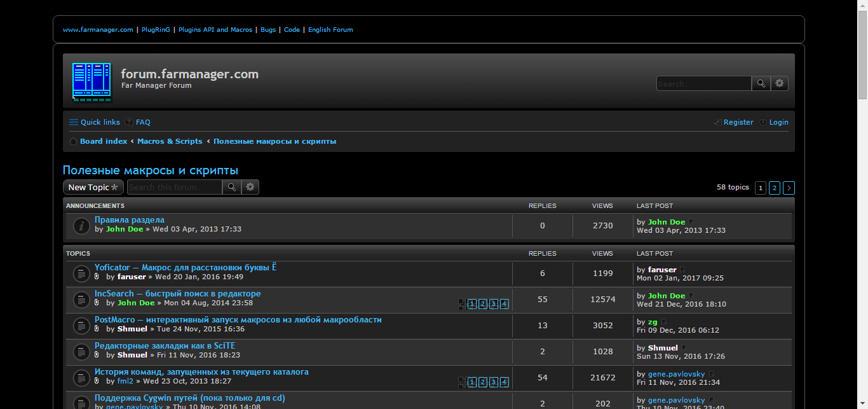Viewport: 868px width, 409px height.
Task: Open advanced search via gear icon
Action: (779, 83)
